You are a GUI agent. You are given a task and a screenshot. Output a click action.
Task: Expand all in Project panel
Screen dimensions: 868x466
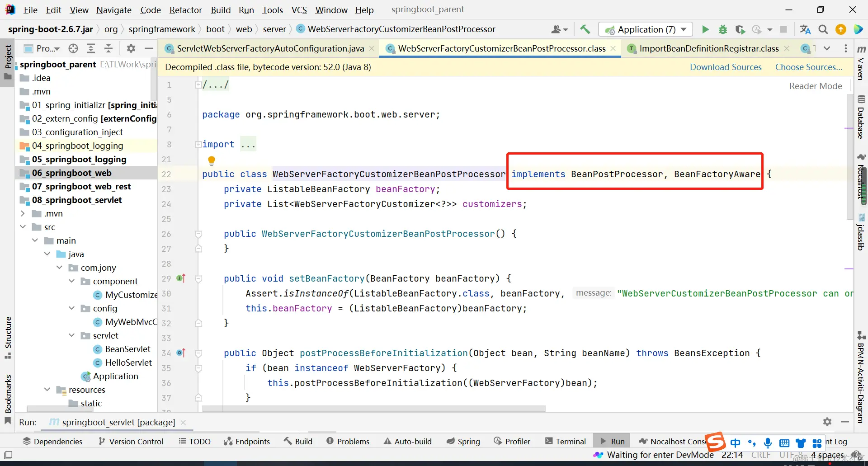91,48
